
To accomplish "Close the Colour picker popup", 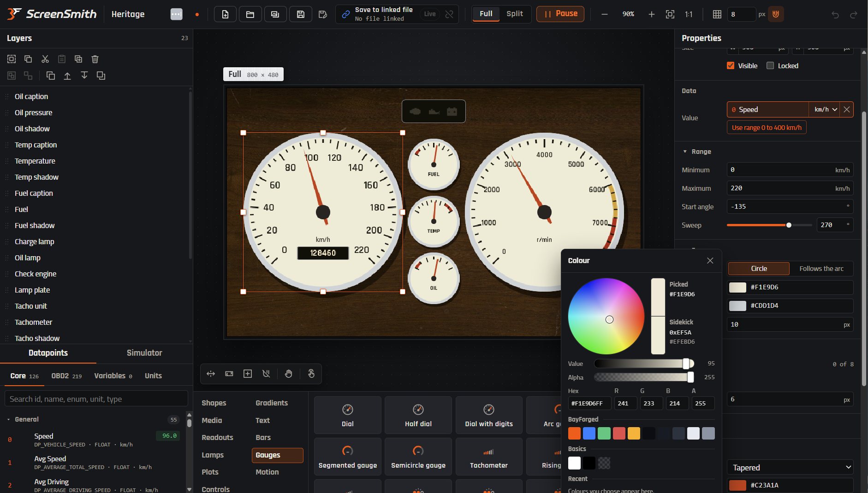I will point(710,261).
